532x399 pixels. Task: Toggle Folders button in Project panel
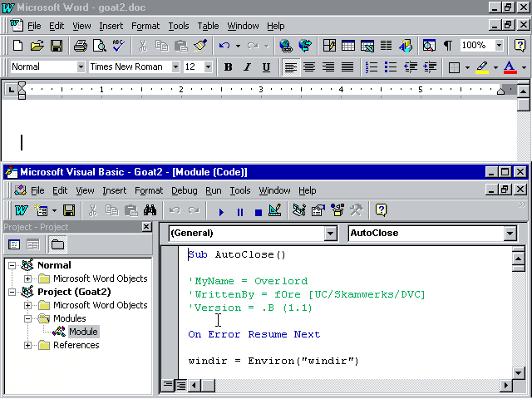coord(57,244)
